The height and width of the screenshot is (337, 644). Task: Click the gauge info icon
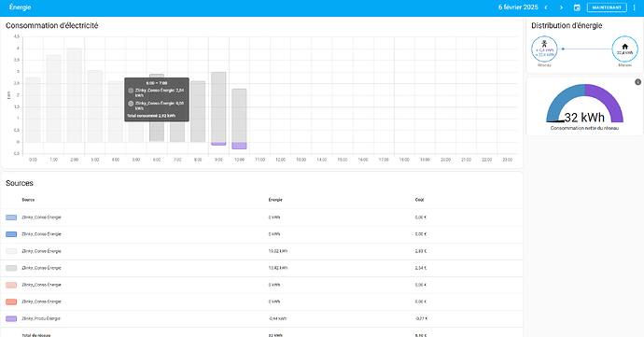click(637, 82)
